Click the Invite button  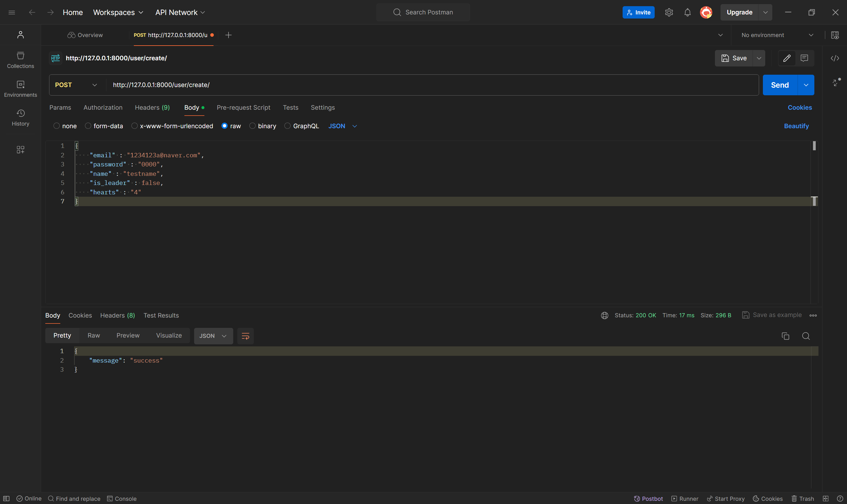pos(638,13)
